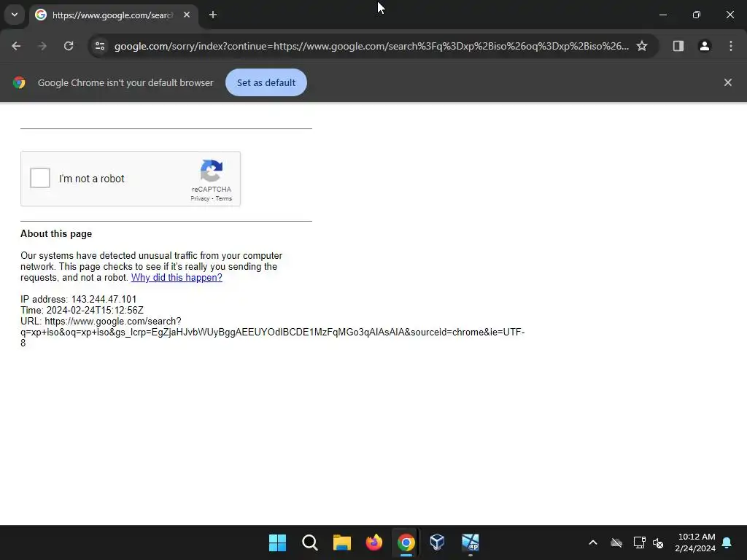This screenshot has width=747, height=560.
Task: Click Set as default button
Action: (x=266, y=82)
